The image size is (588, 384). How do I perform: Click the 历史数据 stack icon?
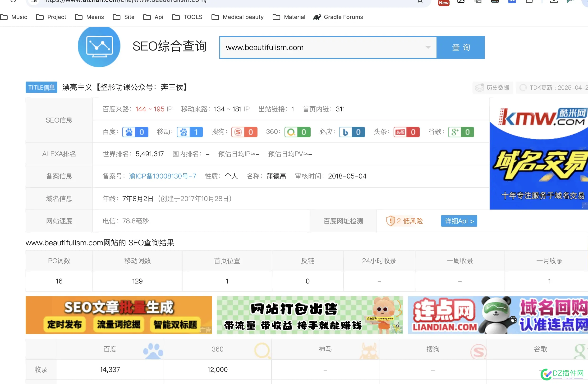tap(480, 87)
